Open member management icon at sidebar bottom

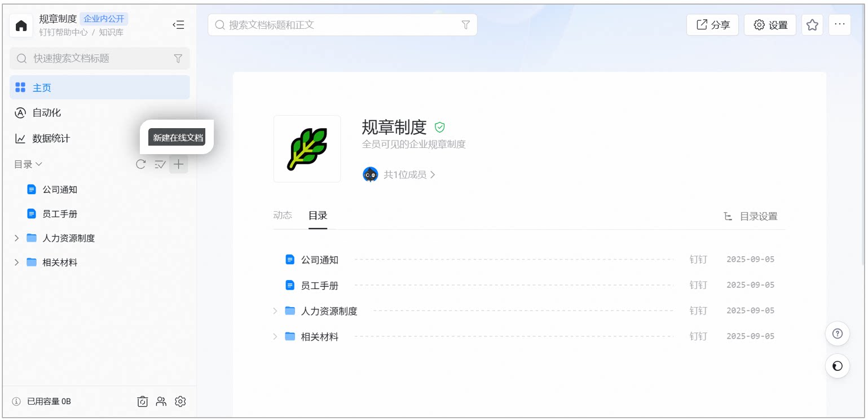point(161,401)
